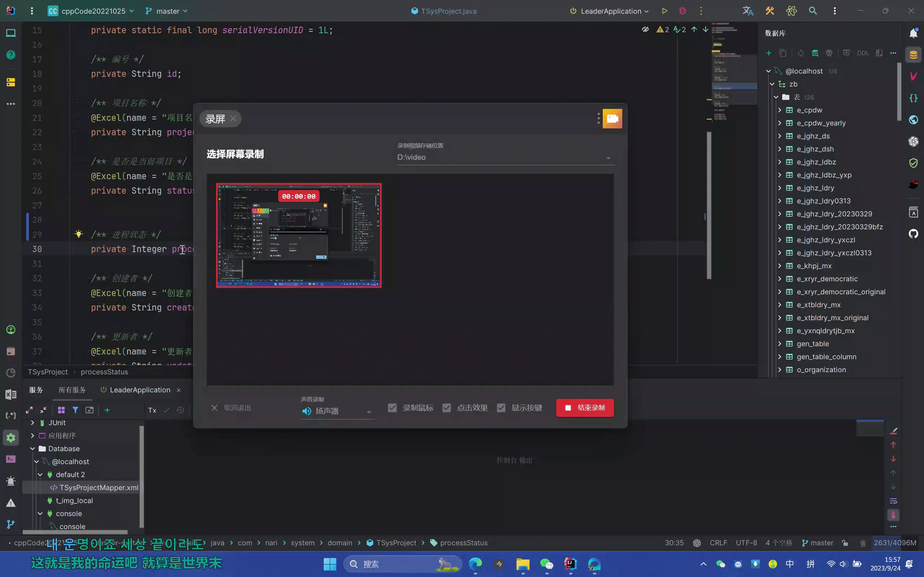Expand e_cpdw table node
The height and width of the screenshot is (577, 924).
[x=780, y=110]
